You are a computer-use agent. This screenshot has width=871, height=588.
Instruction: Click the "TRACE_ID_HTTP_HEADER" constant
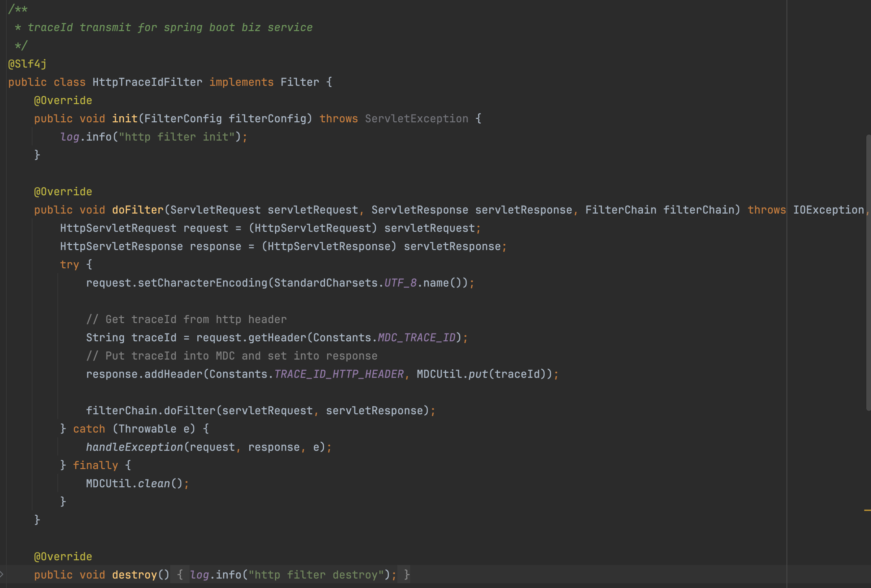tap(339, 374)
